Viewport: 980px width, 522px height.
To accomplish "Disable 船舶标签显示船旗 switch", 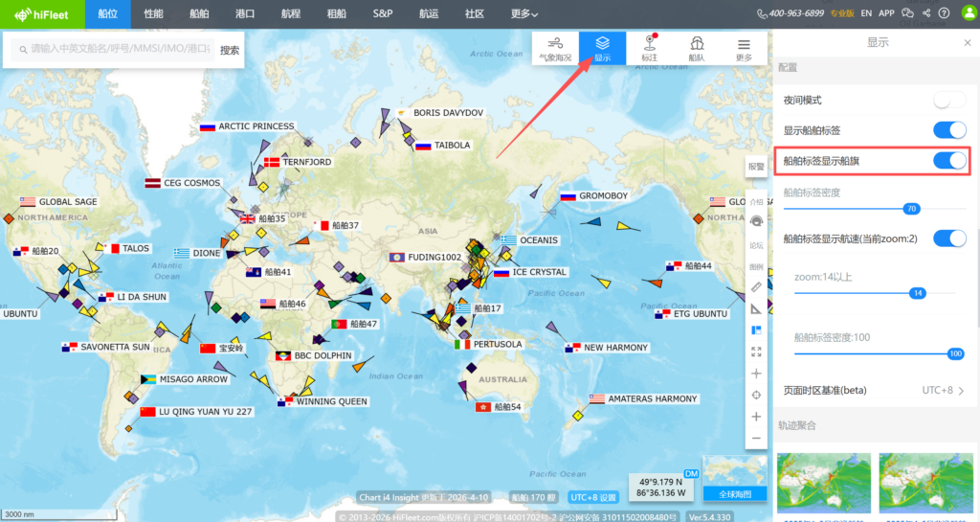I will [949, 161].
